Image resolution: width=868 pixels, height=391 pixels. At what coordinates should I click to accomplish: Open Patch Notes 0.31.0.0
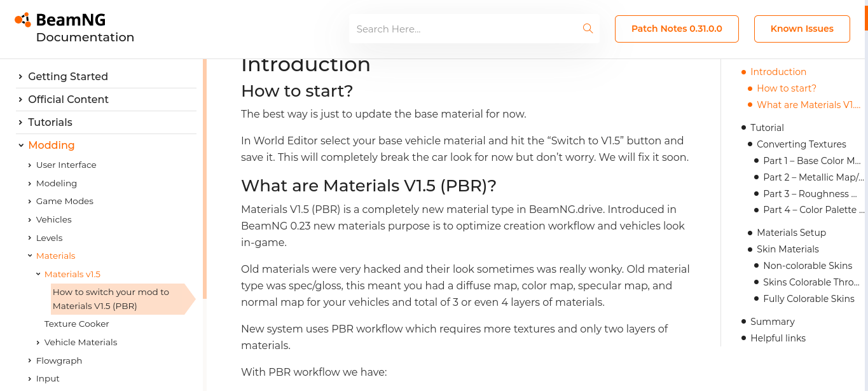677,29
